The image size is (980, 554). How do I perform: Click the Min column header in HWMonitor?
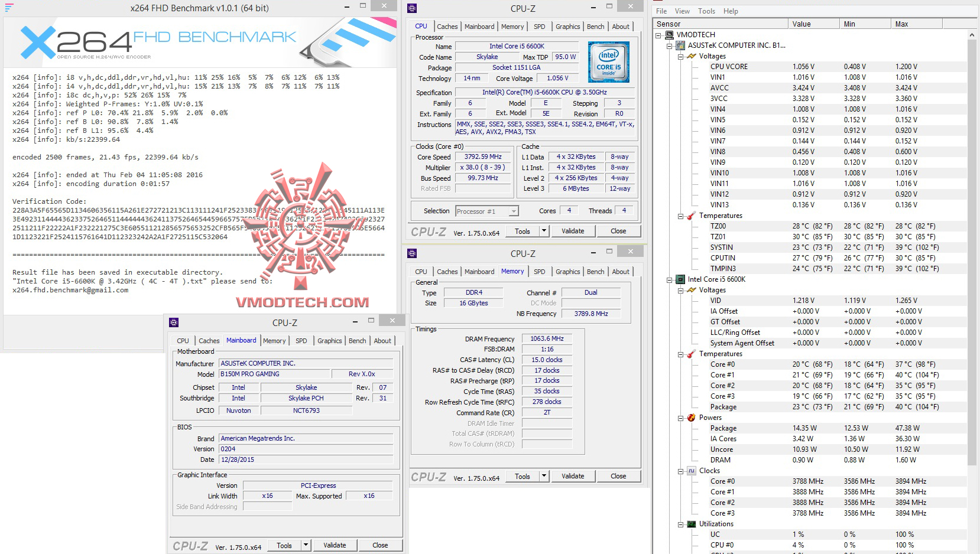click(x=865, y=24)
